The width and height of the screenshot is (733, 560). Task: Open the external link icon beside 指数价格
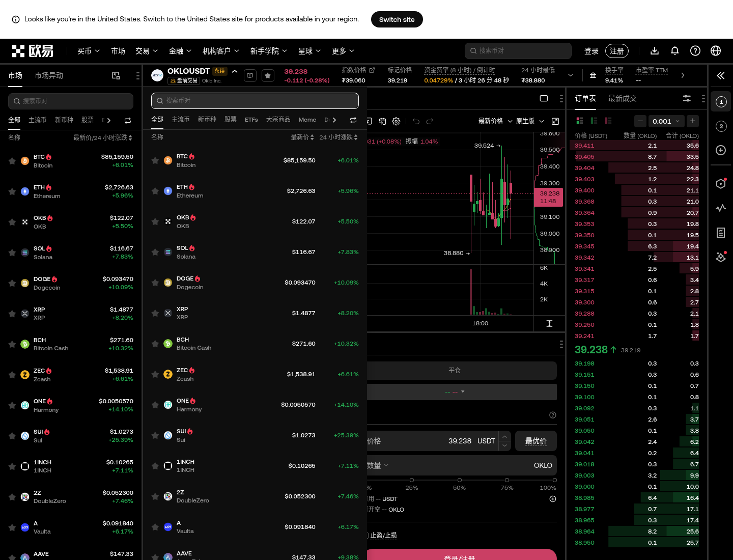point(372,70)
